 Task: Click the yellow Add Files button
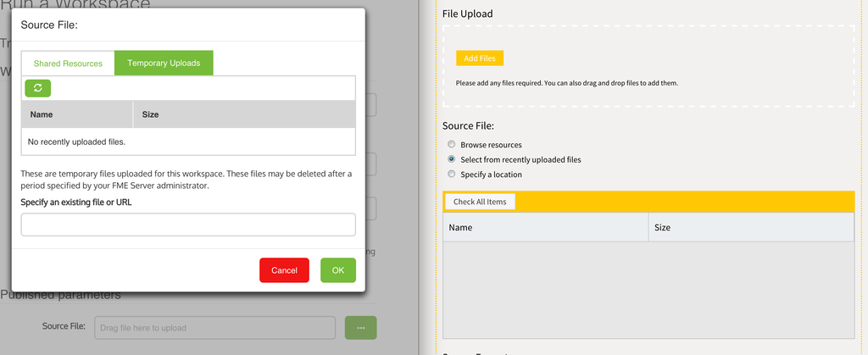pyautogui.click(x=480, y=58)
